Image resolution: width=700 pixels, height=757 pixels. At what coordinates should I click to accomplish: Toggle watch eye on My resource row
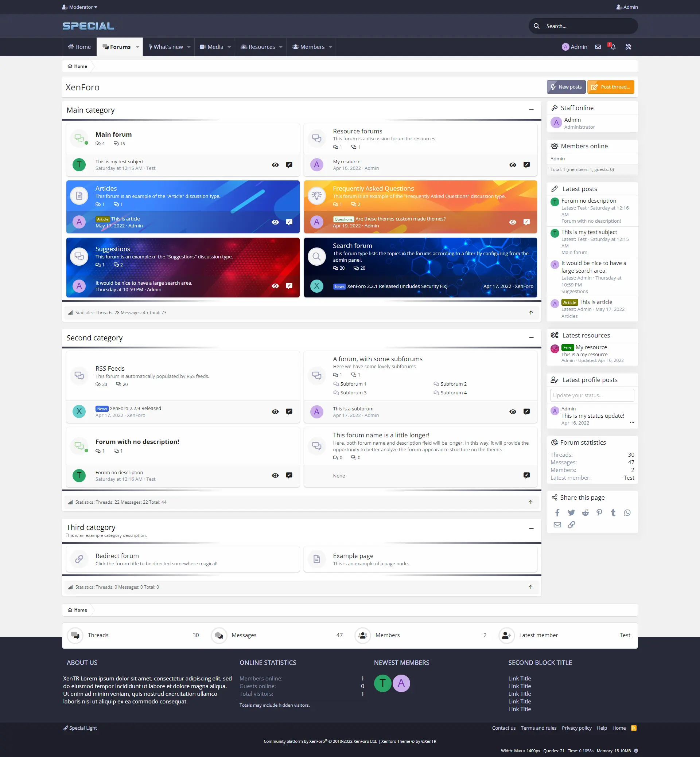pos(513,165)
